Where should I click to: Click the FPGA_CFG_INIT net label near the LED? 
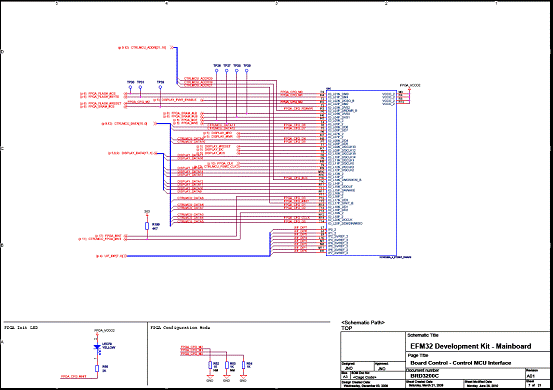(73, 377)
